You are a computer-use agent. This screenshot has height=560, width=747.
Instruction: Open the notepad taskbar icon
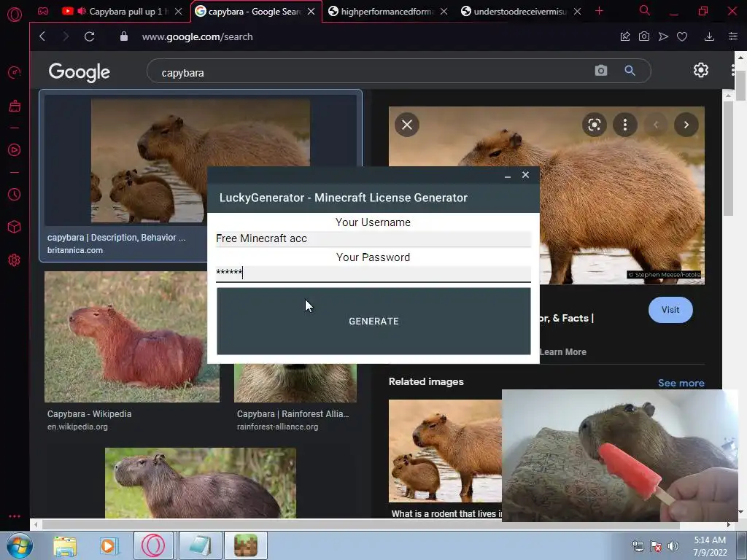(x=200, y=545)
